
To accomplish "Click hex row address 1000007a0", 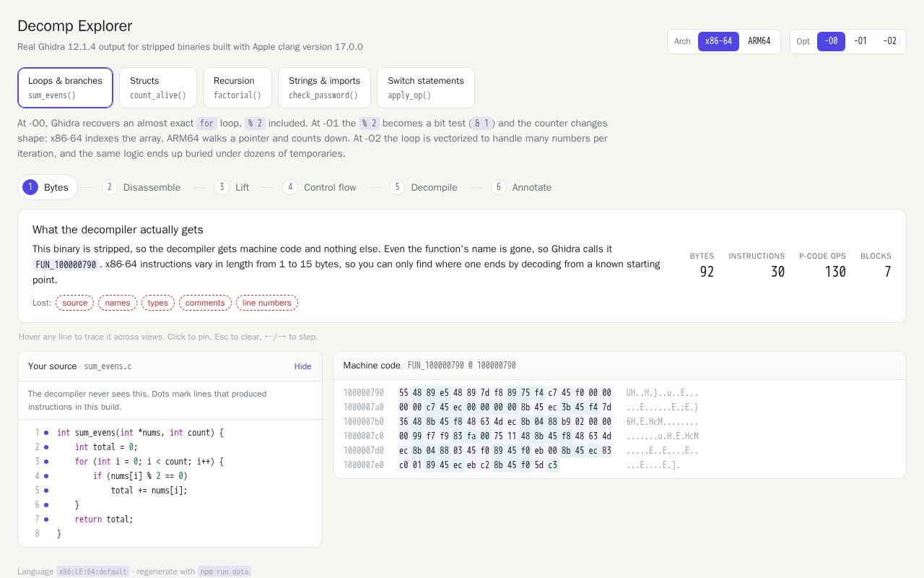I will click(365, 407).
